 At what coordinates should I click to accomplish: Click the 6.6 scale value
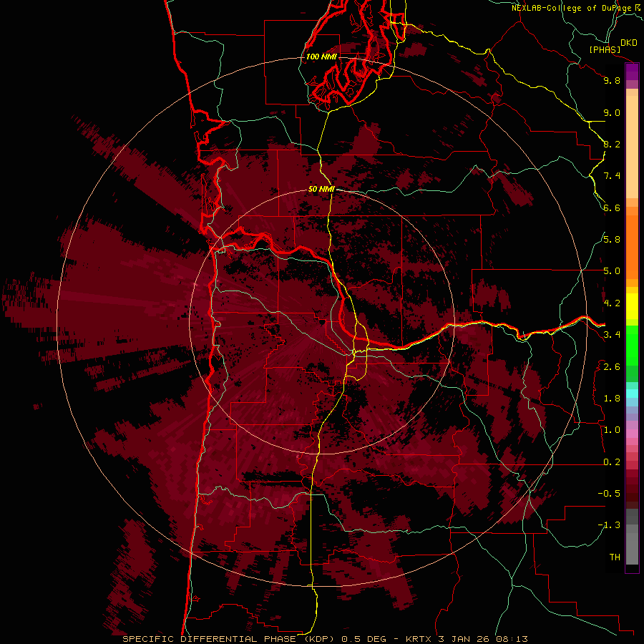[x=612, y=208]
